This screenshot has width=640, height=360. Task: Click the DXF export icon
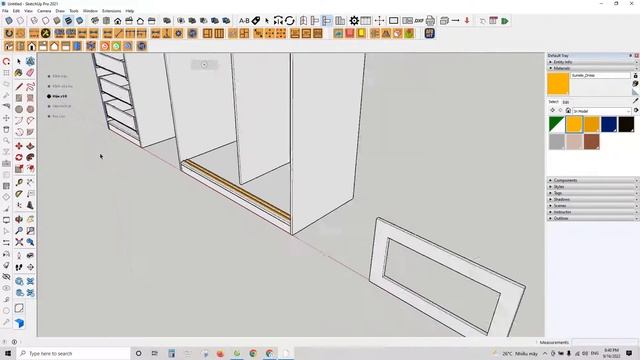point(419,20)
